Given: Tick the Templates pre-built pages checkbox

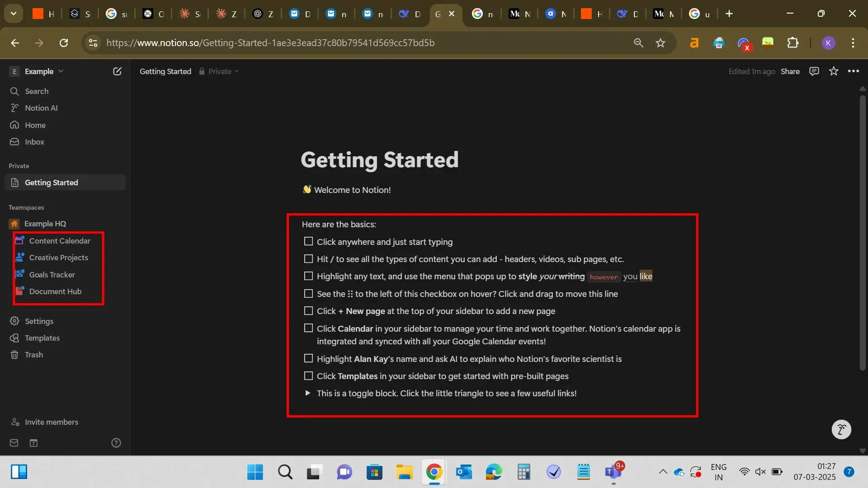Looking at the screenshot, I should point(308,375).
